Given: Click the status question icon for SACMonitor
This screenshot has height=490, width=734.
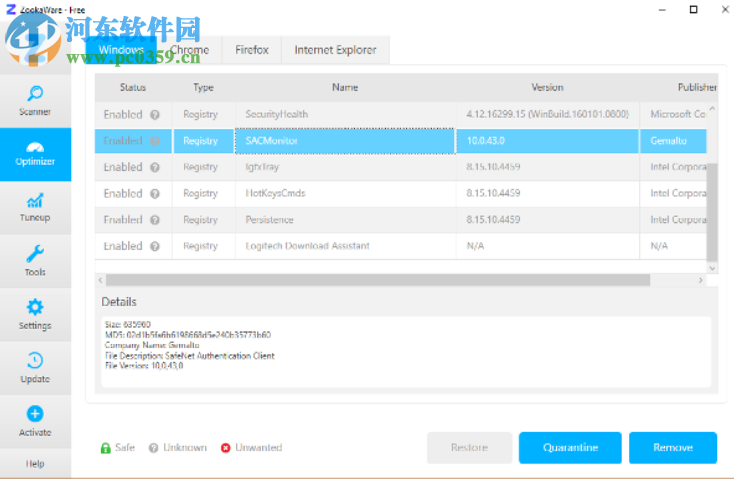Looking at the screenshot, I should tap(155, 141).
